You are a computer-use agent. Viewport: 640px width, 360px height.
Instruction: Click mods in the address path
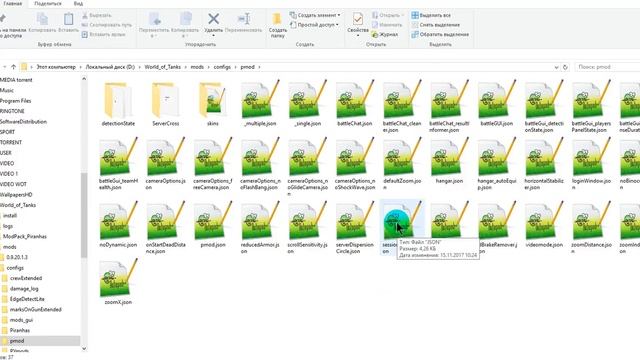click(x=197, y=67)
